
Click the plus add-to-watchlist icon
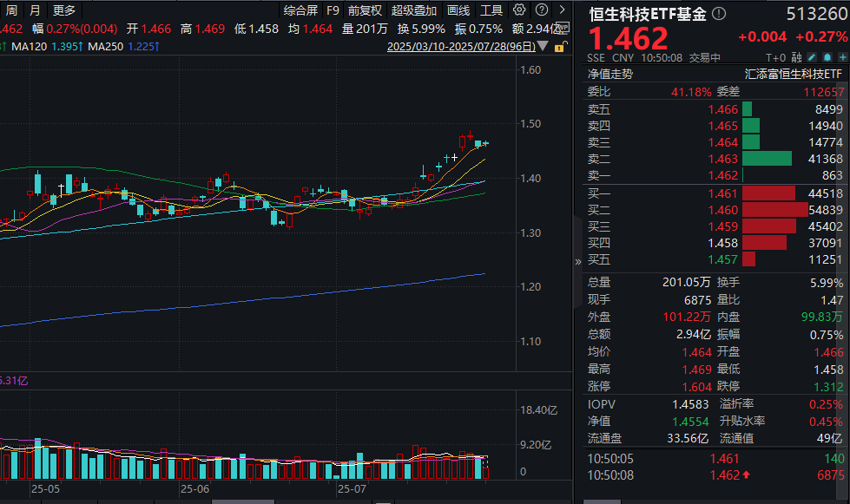[x=842, y=57]
